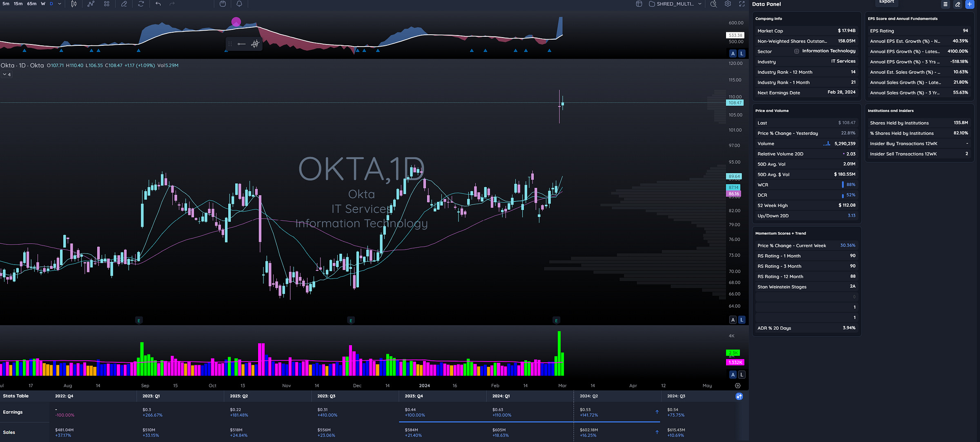Click the undo arrow in toolbar

tap(158, 4)
